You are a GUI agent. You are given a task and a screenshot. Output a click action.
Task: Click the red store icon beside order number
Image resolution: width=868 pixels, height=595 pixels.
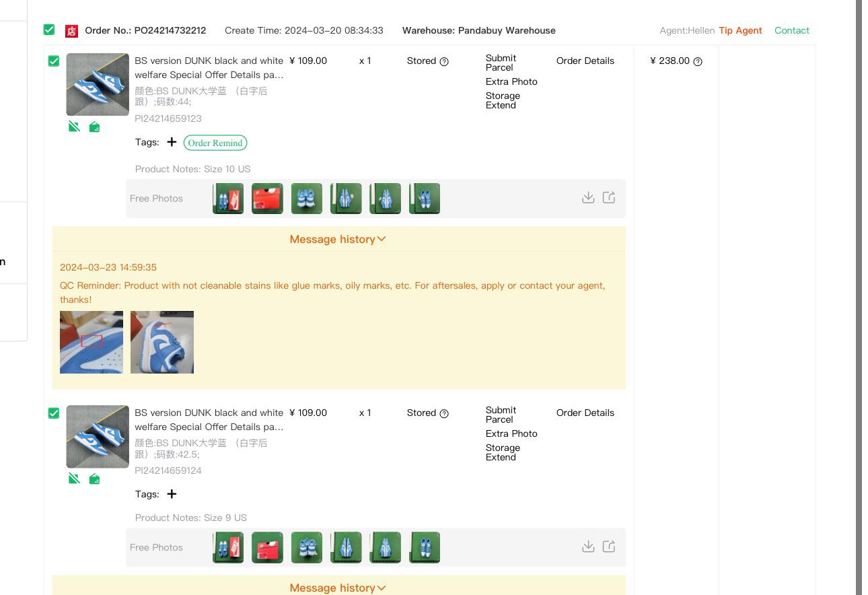[71, 31]
